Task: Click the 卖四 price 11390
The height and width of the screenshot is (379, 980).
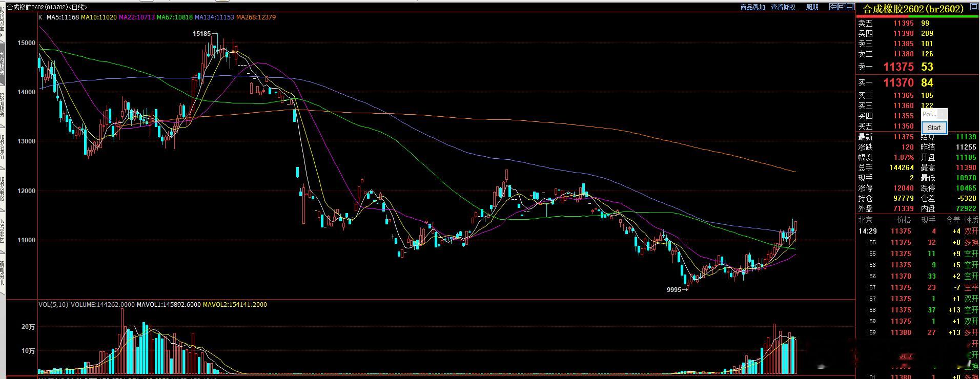Action: 903,33
